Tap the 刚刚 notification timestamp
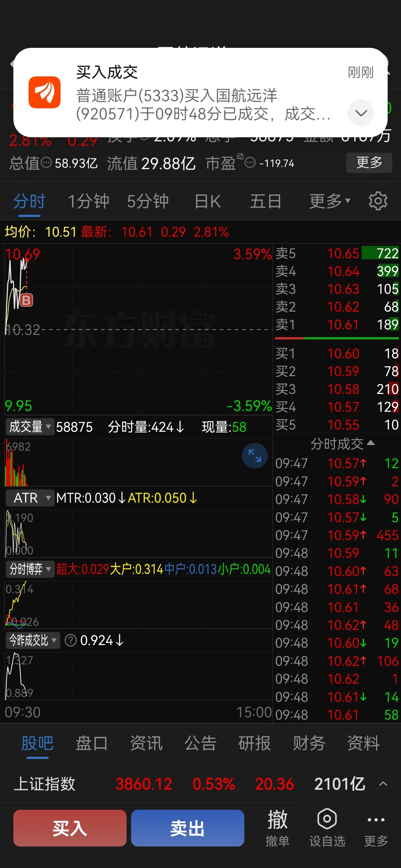 tap(361, 72)
